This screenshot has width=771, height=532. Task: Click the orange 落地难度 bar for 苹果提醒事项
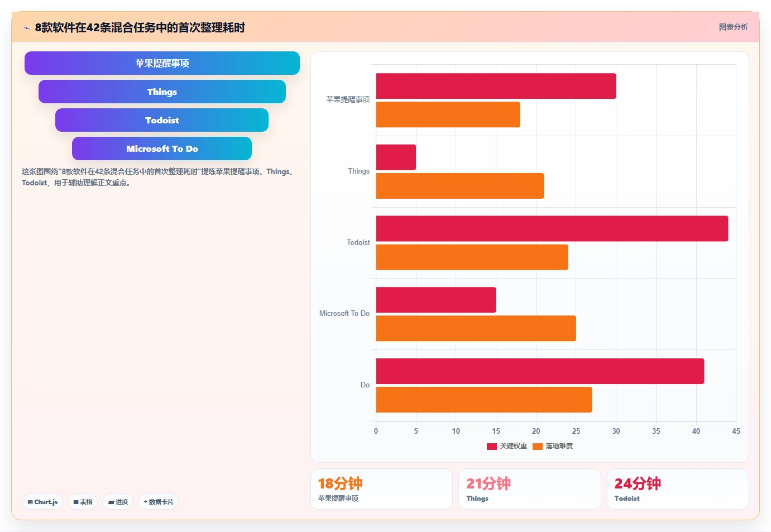pos(448,114)
